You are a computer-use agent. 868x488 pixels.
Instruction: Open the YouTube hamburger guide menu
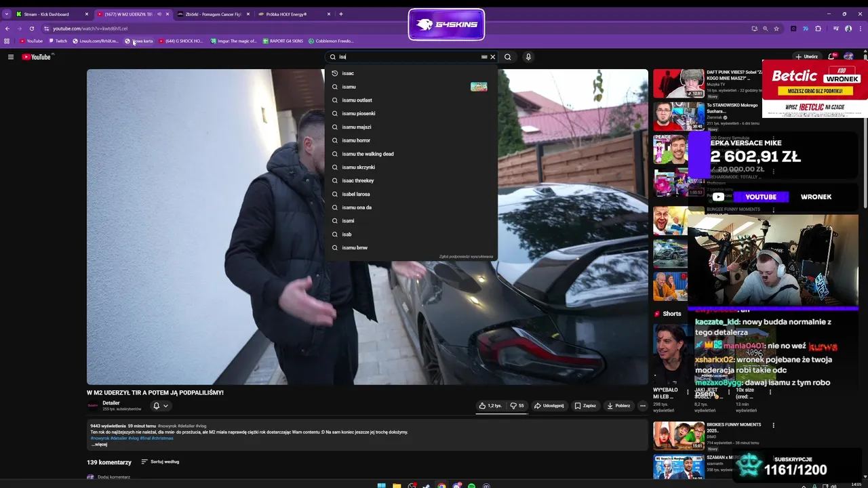(11, 57)
